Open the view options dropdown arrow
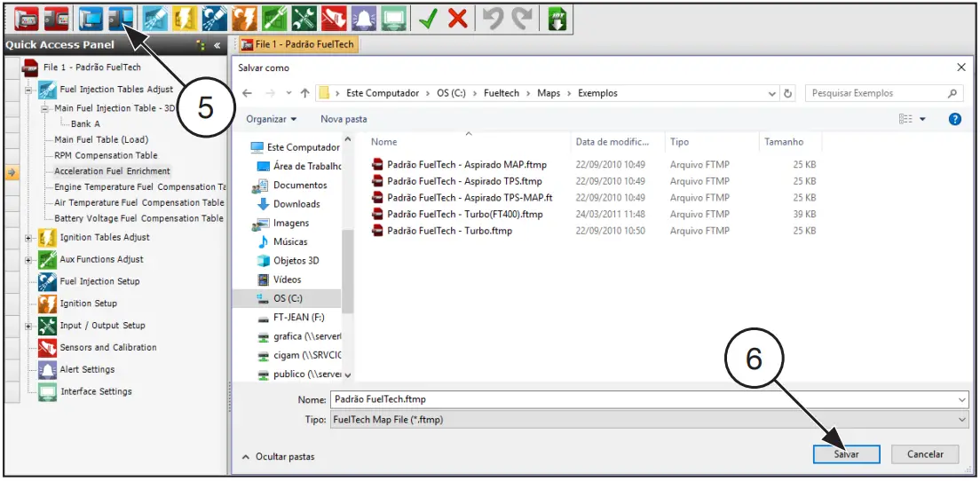 (x=922, y=119)
